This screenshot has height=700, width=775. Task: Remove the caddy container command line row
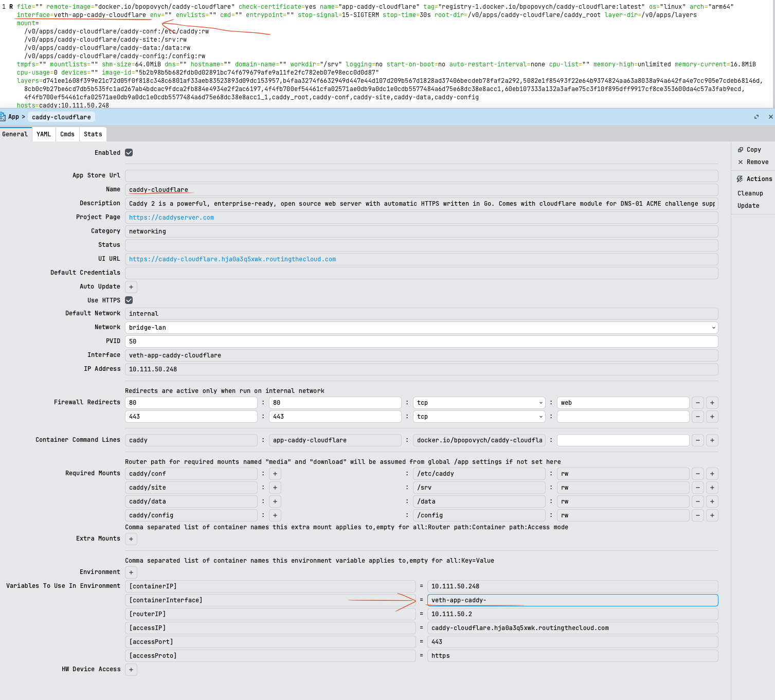[698, 440]
